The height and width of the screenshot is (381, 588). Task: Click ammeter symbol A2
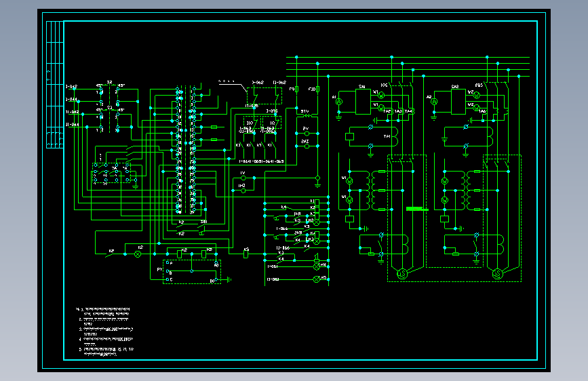point(434,102)
